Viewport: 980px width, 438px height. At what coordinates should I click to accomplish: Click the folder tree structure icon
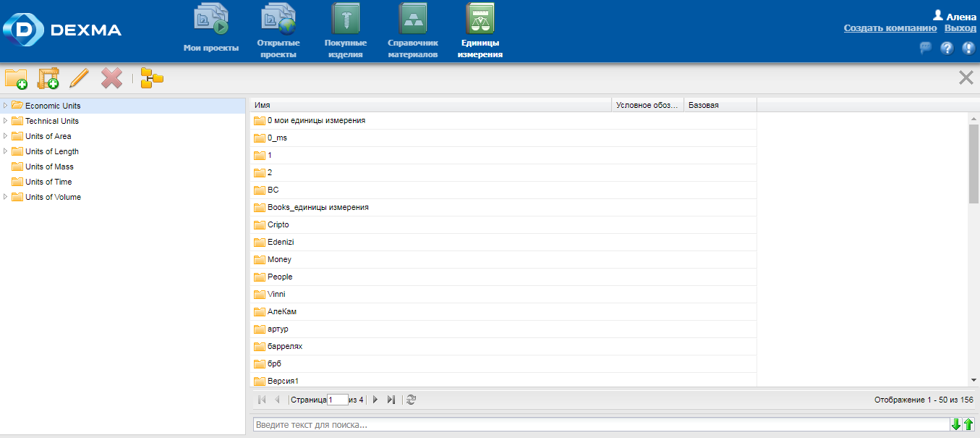coord(152,78)
